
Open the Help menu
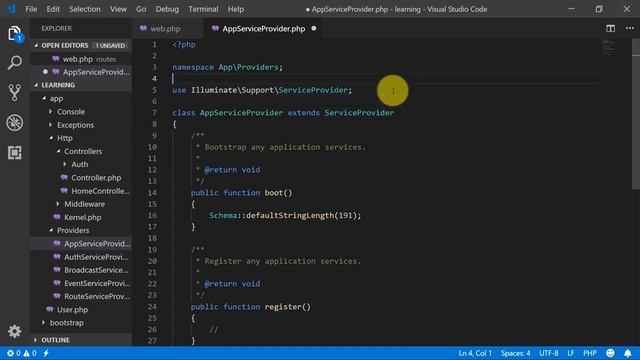click(236, 9)
